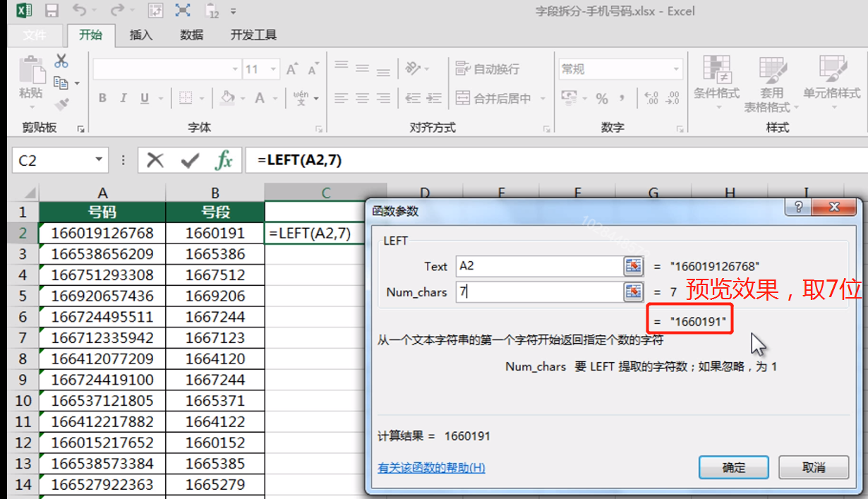
Task: Click the cancel X in formula bar
Action: pos(155,160)
